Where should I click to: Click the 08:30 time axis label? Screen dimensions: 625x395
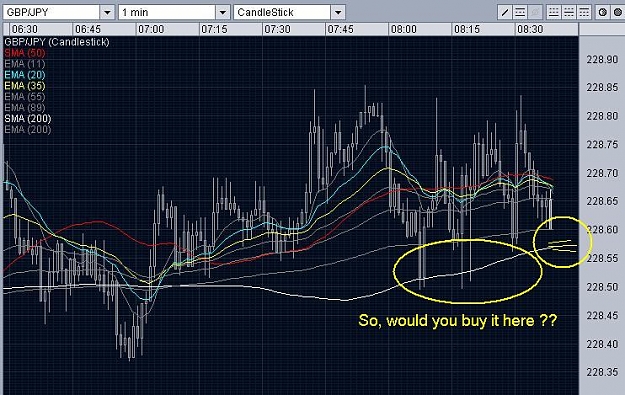pos(530,29)
